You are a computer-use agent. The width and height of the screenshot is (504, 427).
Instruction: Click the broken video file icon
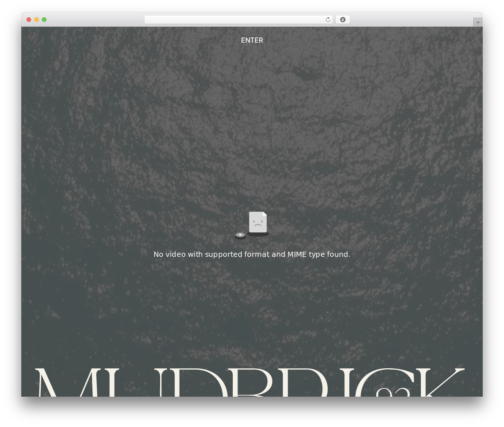point(252,225)
